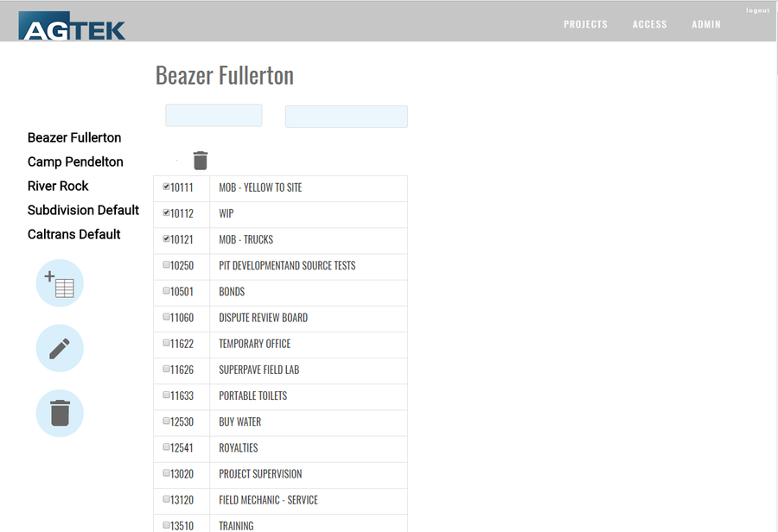Click the trash delete icon in the sidebar

[x=59, y=413]
